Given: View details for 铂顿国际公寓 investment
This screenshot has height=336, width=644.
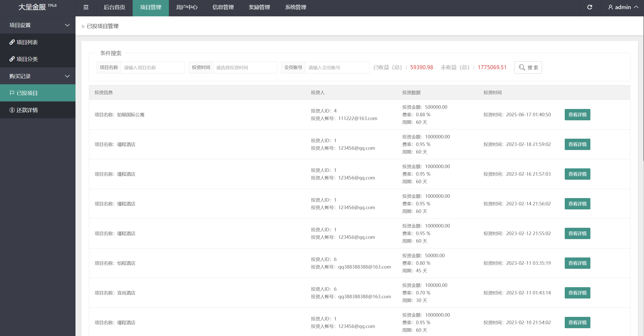Looking at the screenshot, I should pyautogui.click(x=577, y=115).
